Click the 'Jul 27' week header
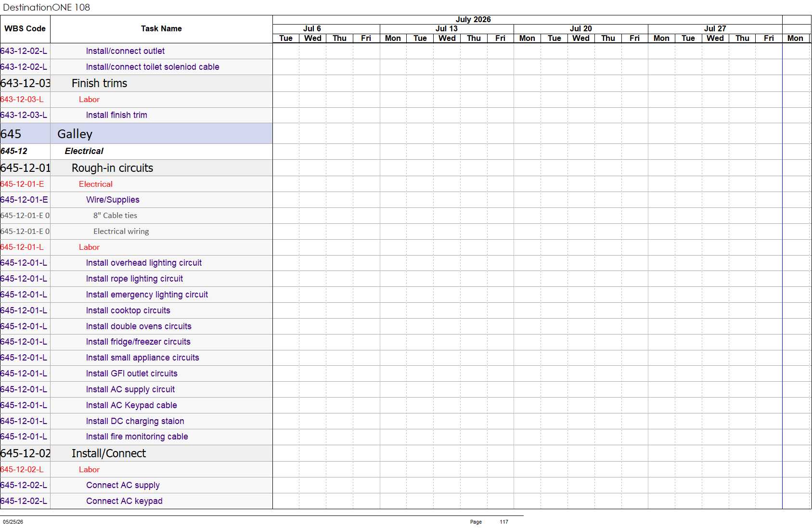The image size is (812, 528). pos(715,29)
